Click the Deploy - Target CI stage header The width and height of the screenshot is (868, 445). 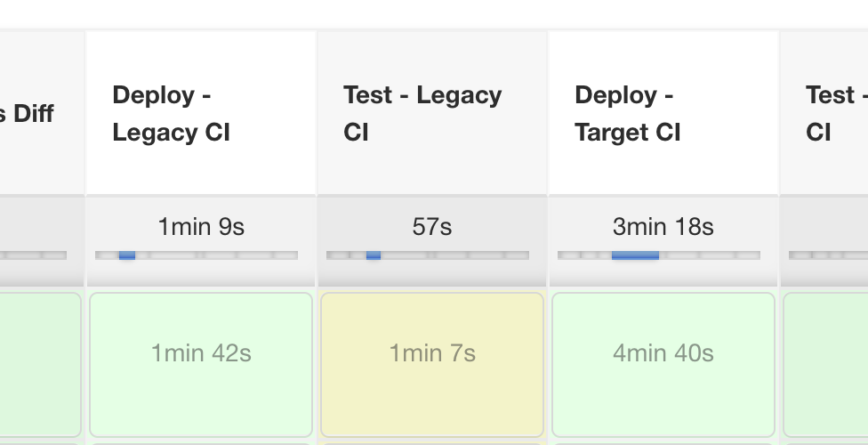pos(628,113)
